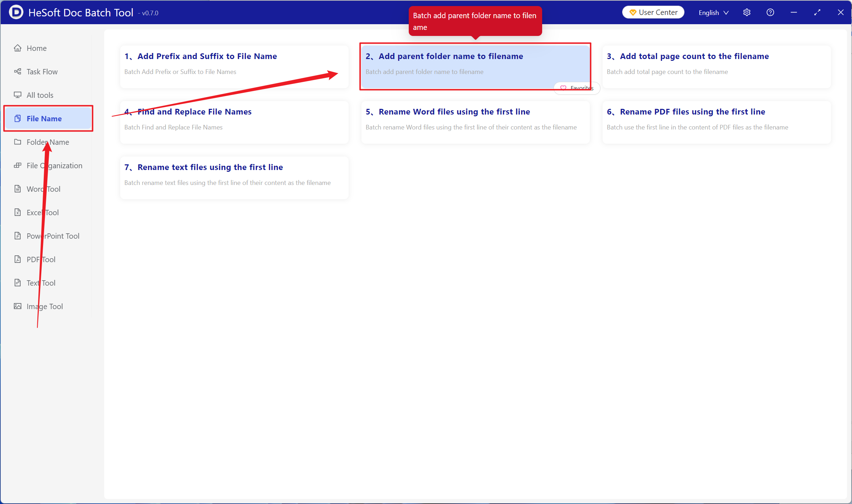Click the Image Tool picture icon
852x504 pixels.
pos(17,306)
